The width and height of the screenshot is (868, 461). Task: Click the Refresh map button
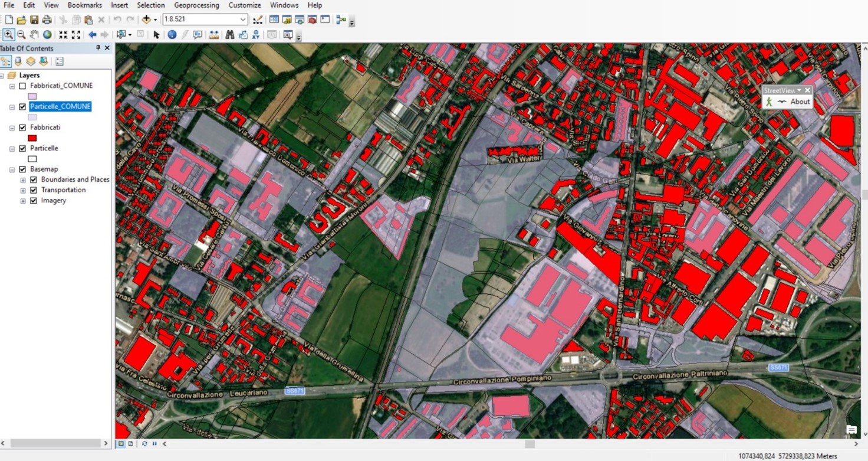coord(144,443)
